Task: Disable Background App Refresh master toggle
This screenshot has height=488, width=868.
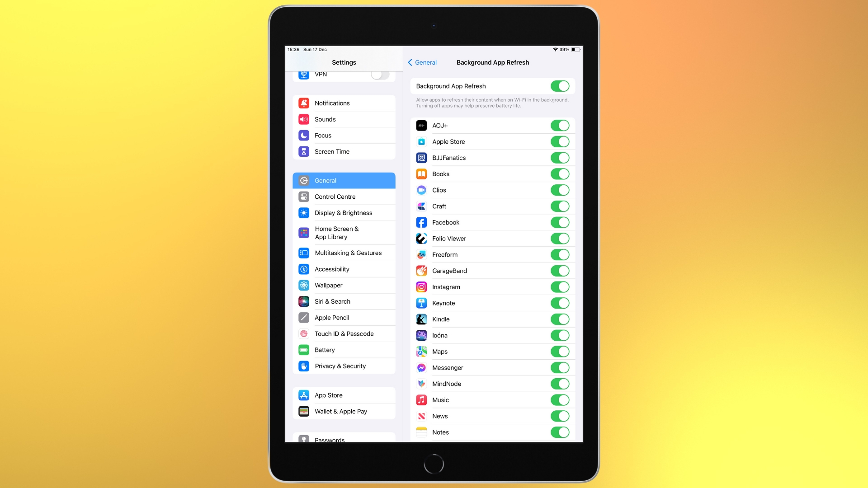Action: (560, 86)
